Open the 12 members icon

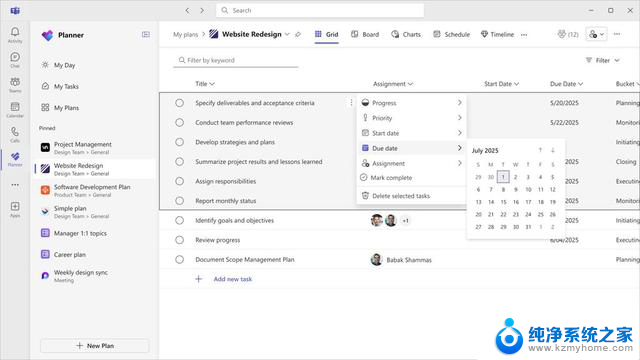[x=568, y=34]
